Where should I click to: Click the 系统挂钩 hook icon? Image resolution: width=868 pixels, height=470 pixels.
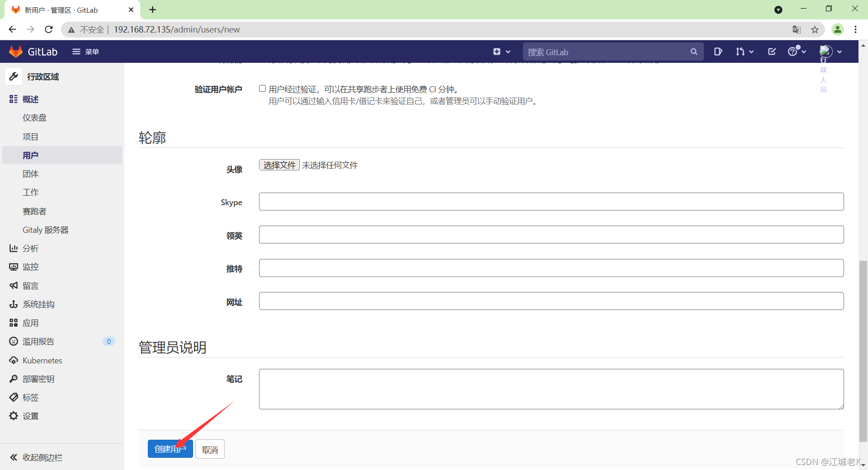(14, 304)
